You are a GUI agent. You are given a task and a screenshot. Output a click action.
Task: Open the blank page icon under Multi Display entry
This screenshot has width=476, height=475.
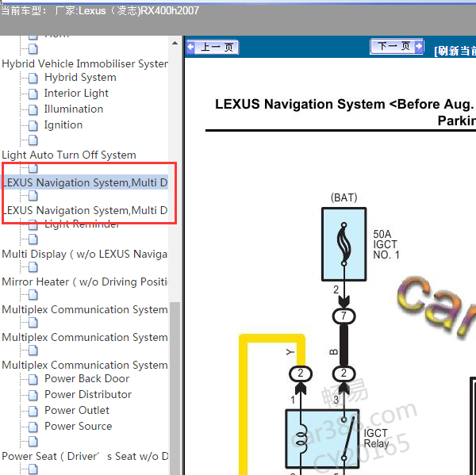pos(33,267)
